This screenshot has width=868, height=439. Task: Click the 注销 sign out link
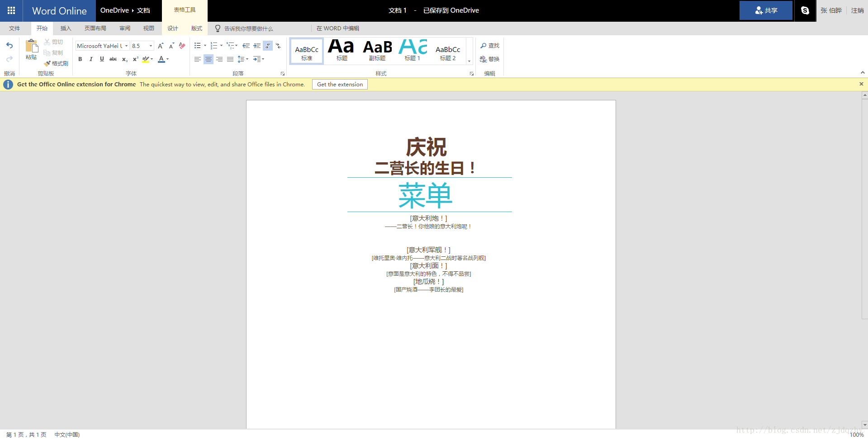pyautogui.click(x=858, y=10)
